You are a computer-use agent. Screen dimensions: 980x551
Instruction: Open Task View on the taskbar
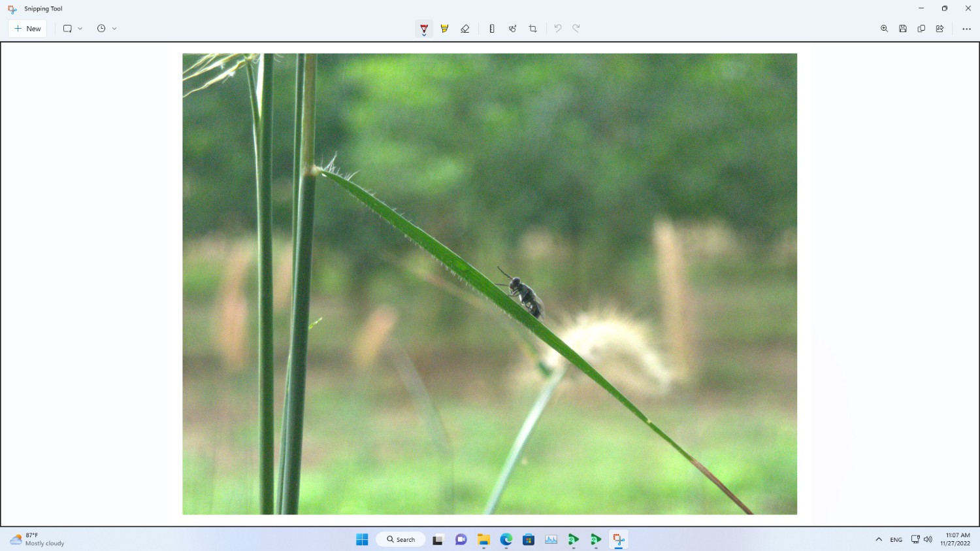tap(438, 539)
